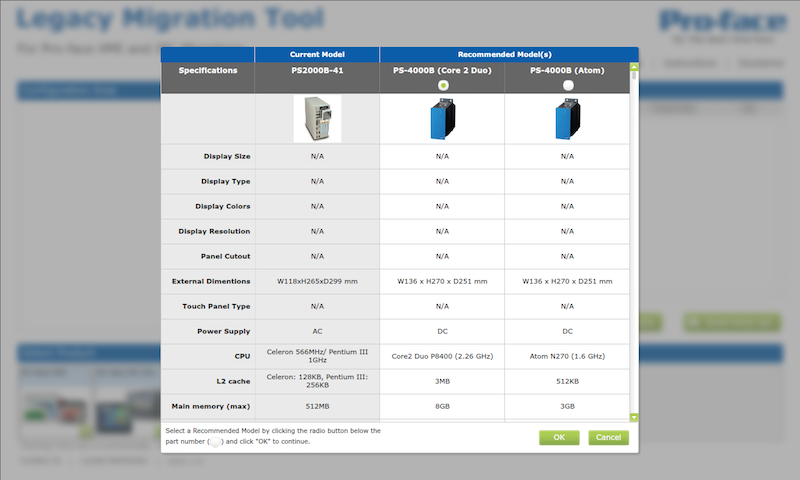Click the Core2 Duo P8400 (2.26 GHz) cell
Screen dimensions: 800x480
point(442,357)
